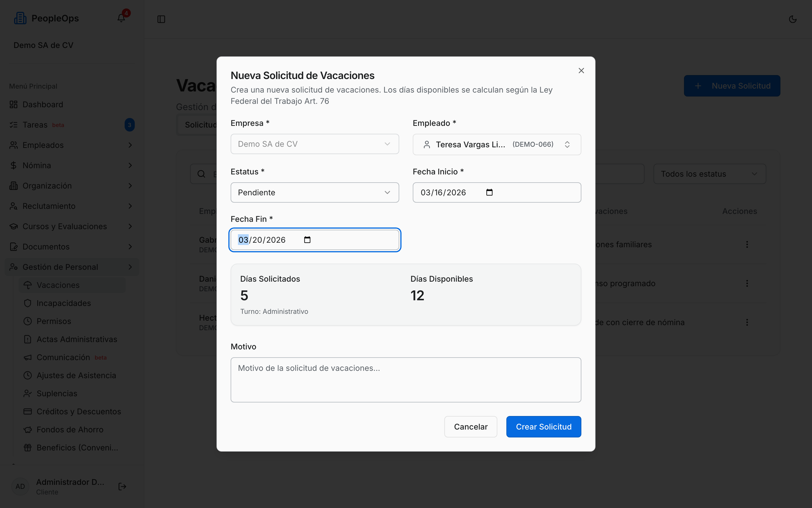Focus the Fecha Inicio date field

497,192
